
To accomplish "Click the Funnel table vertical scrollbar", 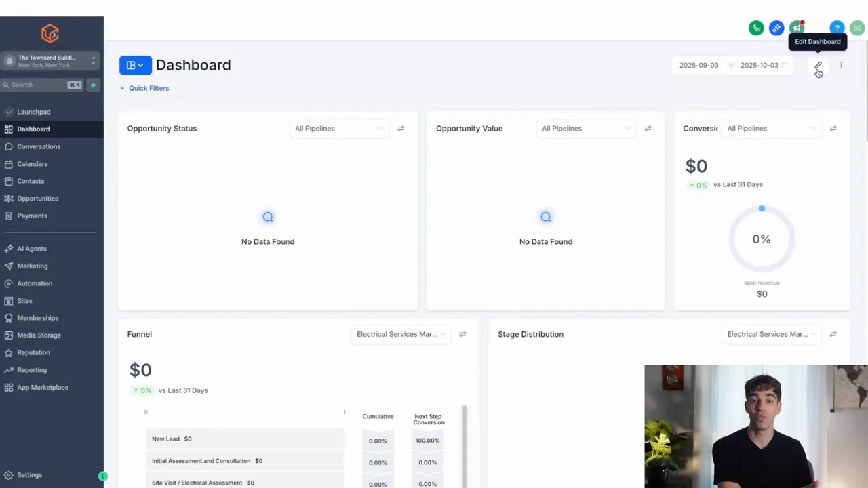I will 465,446.
